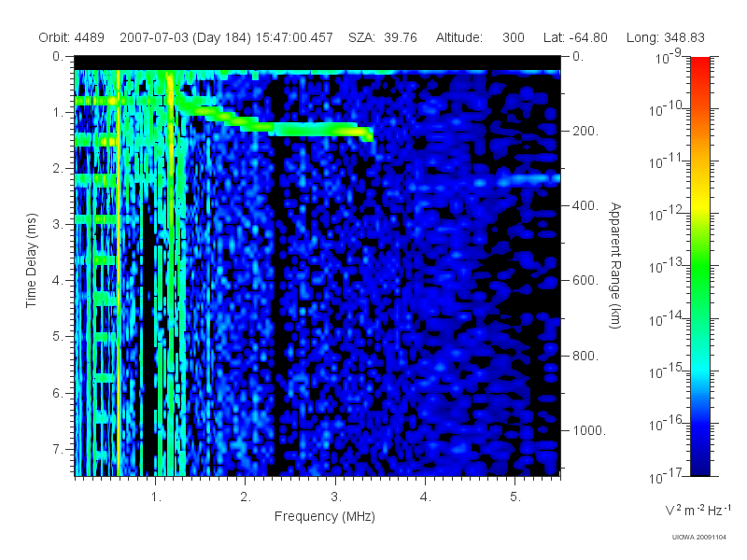Click the '400.' apparent range tick label
The image size is (747, 560).
(x=585, y=205)
